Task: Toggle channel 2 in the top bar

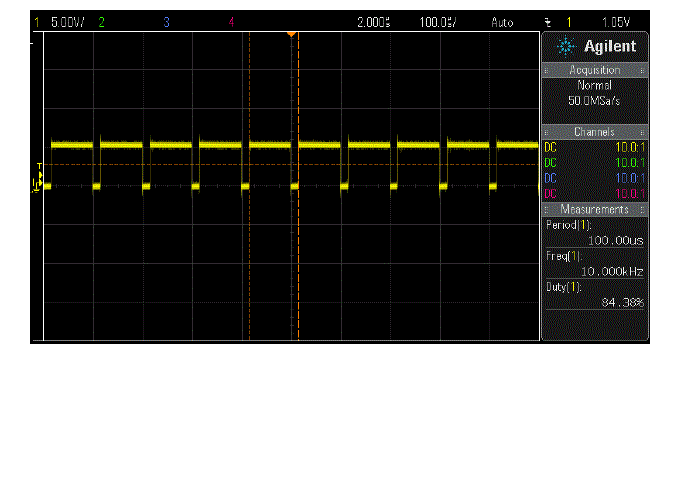Action: tap(101, 21)
